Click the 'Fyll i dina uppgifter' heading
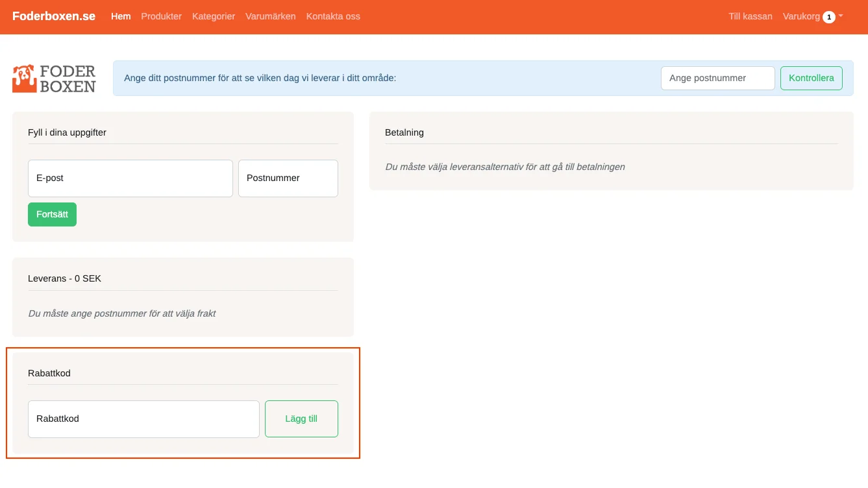The height and width of the screenshot is (488, 868). [67, 132]
